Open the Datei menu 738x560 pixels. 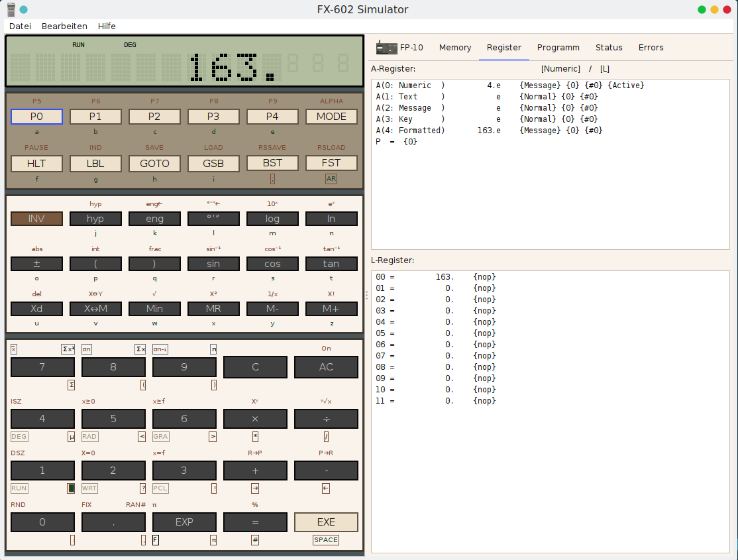click(20, 26)
